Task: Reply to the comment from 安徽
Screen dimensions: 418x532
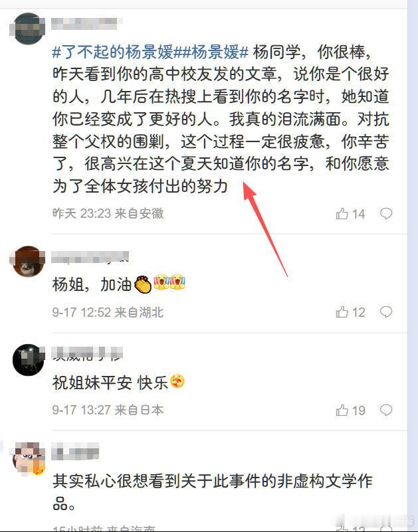Action: pyautogui.click(x=386, y=213)
